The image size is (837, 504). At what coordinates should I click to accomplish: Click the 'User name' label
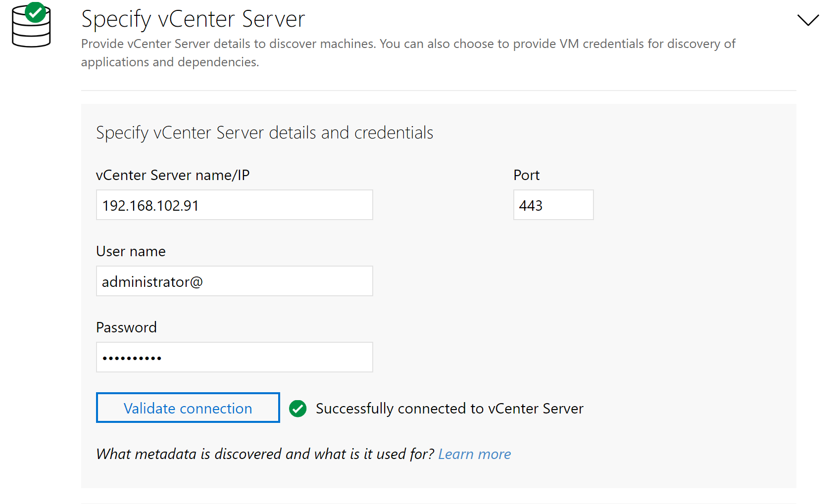[x=131, y=251]
